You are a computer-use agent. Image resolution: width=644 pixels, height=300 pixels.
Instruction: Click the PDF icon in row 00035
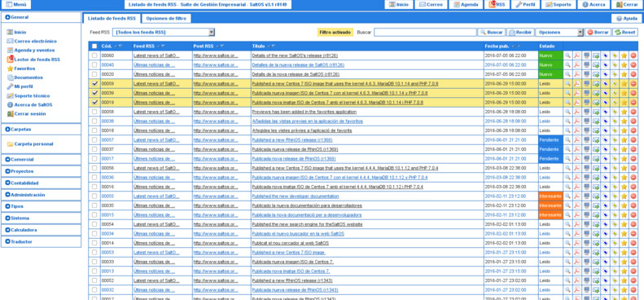pos(577,205)
